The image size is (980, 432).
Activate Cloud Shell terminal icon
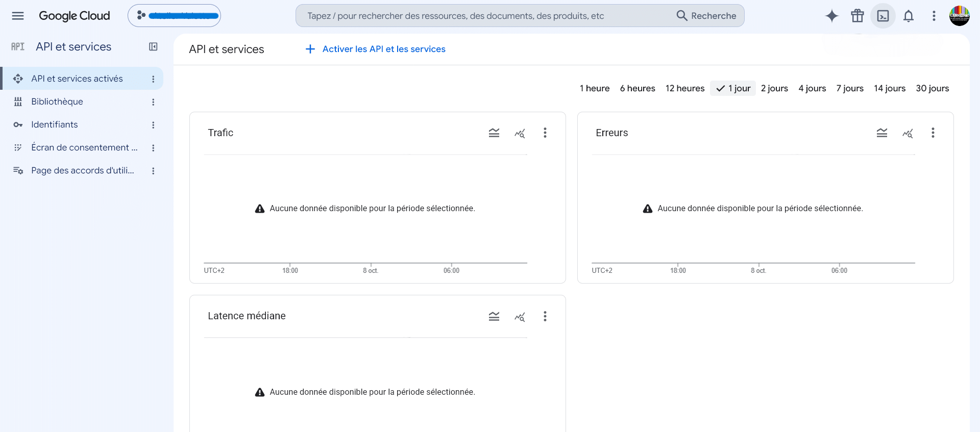click(x=883, y=16)
